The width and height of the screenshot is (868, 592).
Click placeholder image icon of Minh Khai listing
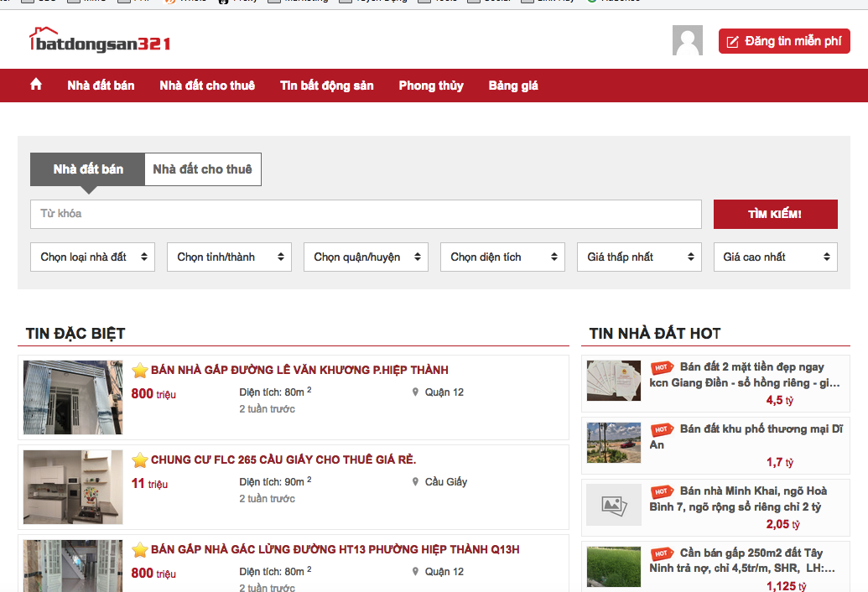[614, 505]
